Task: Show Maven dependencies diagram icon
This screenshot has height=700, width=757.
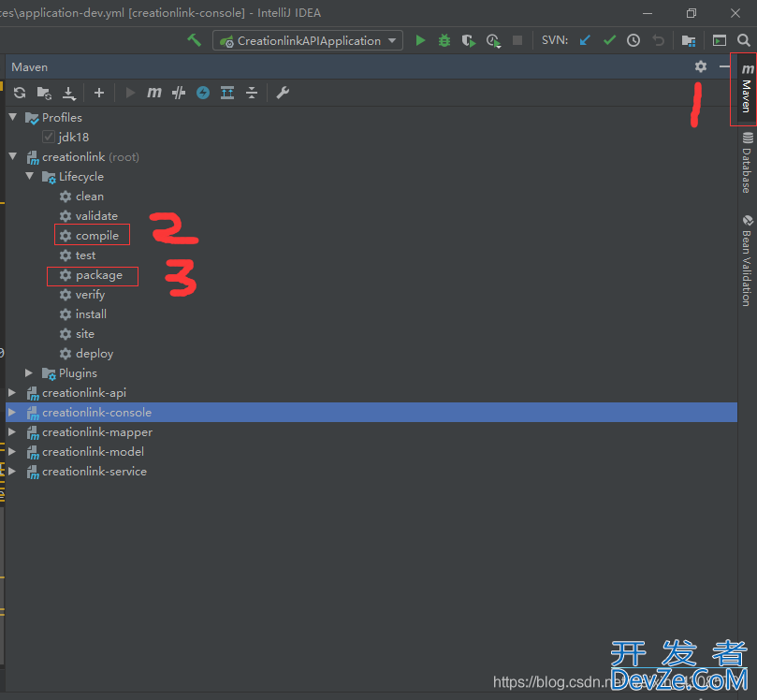Action: [x=227, y=93]
